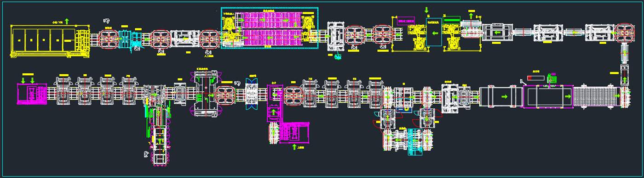Viewport: 644px width, 178px height.
Task: Select the red-circled turntable at the top-right corner
Action: [x=625, y=33]
